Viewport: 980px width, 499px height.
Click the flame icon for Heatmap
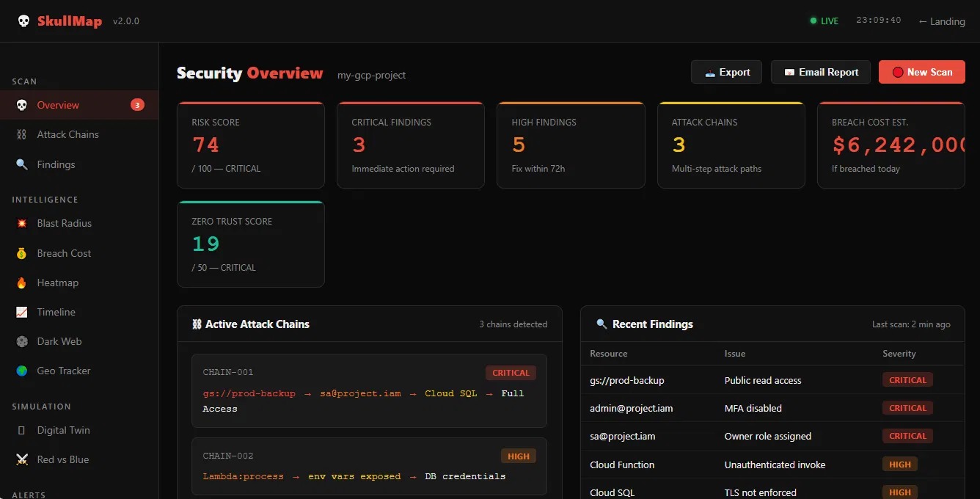click(x=22, y=283)
